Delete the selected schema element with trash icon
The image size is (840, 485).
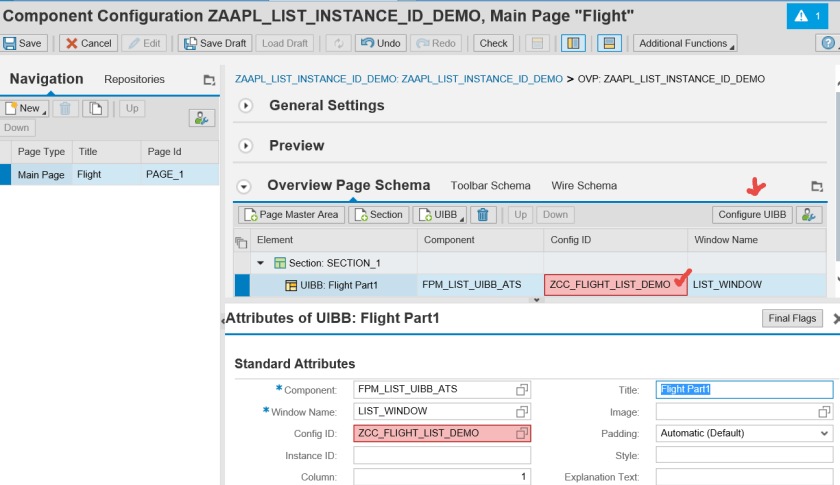(x=483, y=215)
